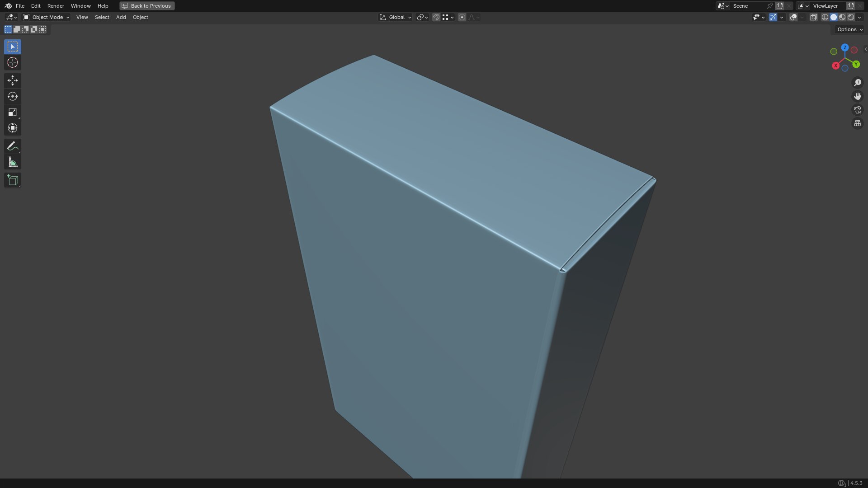Browse scenes dropdown

point(723,6)
